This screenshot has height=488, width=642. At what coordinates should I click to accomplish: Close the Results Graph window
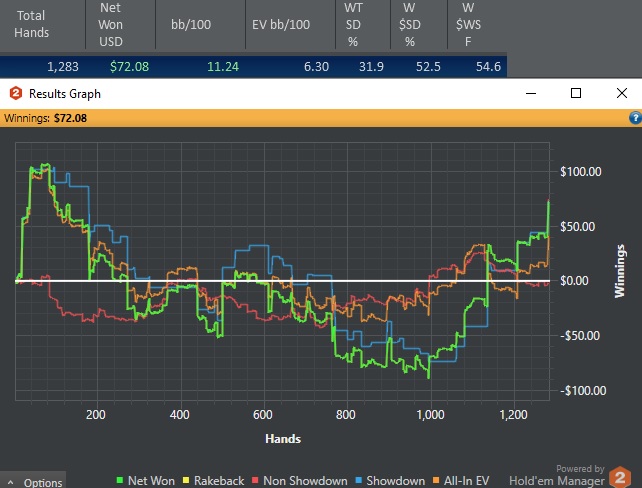(622, 93)
